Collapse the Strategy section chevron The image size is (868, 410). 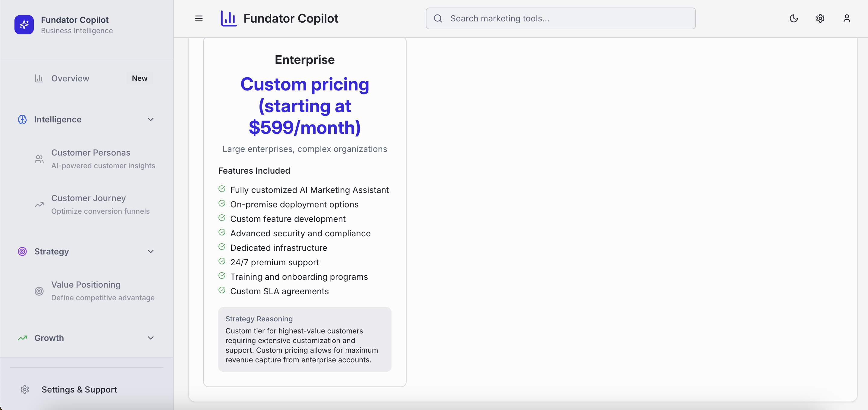pos(151,251)
